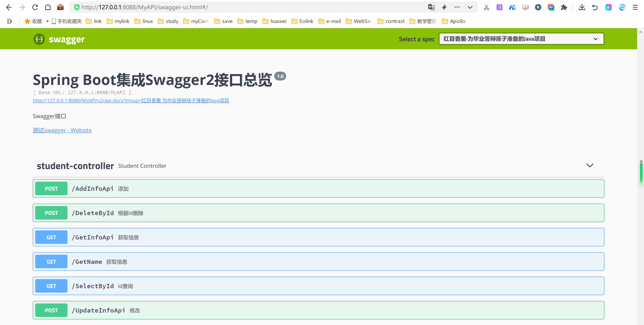Open the WebSer bookmark folder
The image size is (644, 325).
359,21
